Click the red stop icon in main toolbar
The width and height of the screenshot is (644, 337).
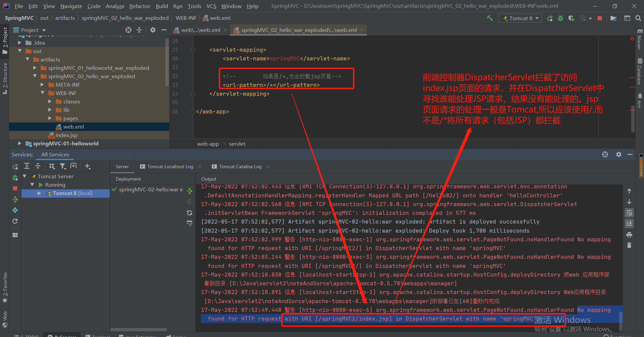pyautogui.click(x=600, y=18)
